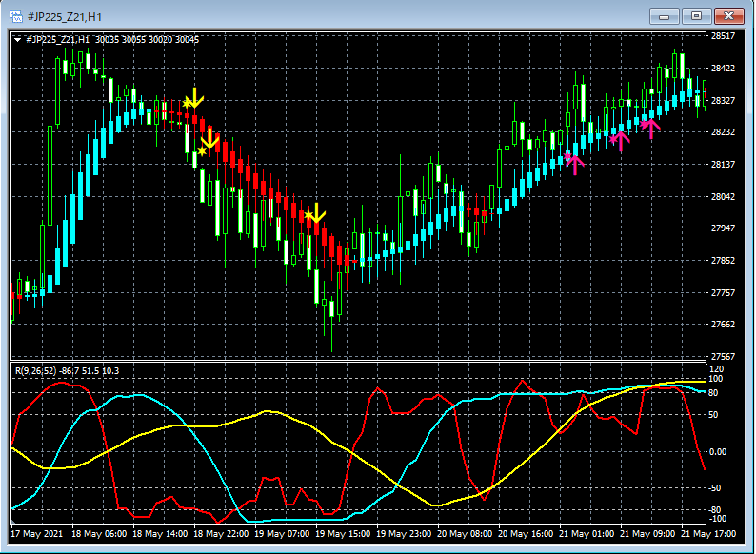Close the #JP225_Z21,H1 chart window
The width and height of the screenshot is (756, 554).
728,16
